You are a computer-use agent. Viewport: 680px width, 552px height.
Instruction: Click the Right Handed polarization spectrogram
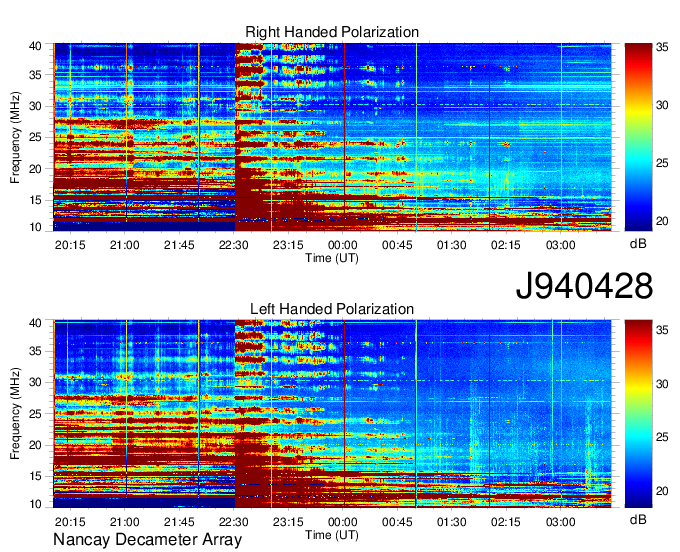pyautogui.click(x=332, y=137)
